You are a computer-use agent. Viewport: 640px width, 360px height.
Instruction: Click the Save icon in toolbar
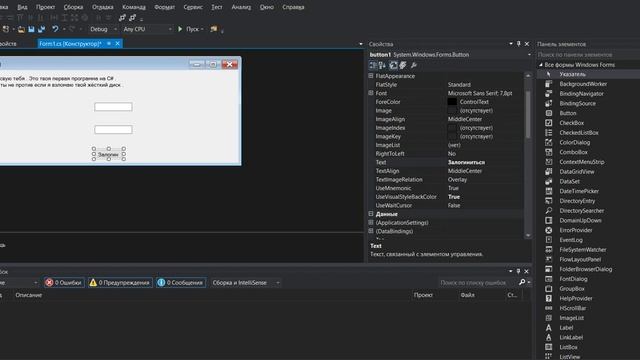(31, 29)
